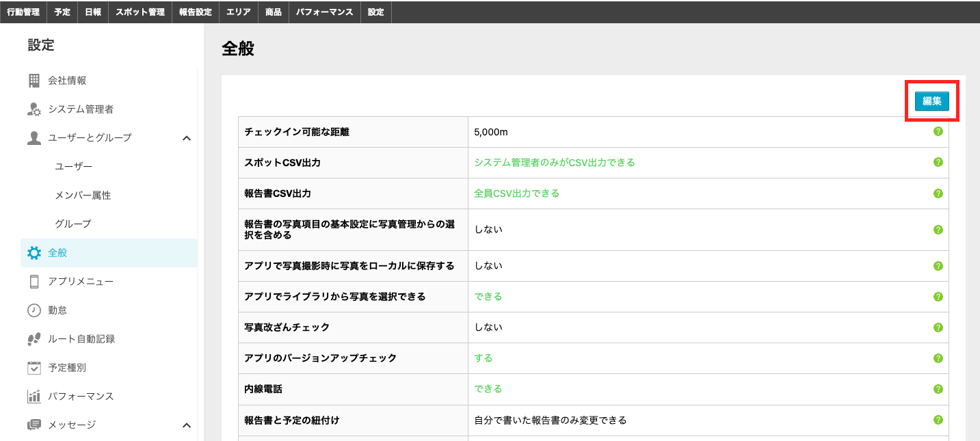This screenshot has width=980, height=441.
Task: Open the 行動管理 top menu
Action: [x=23, y=12]
